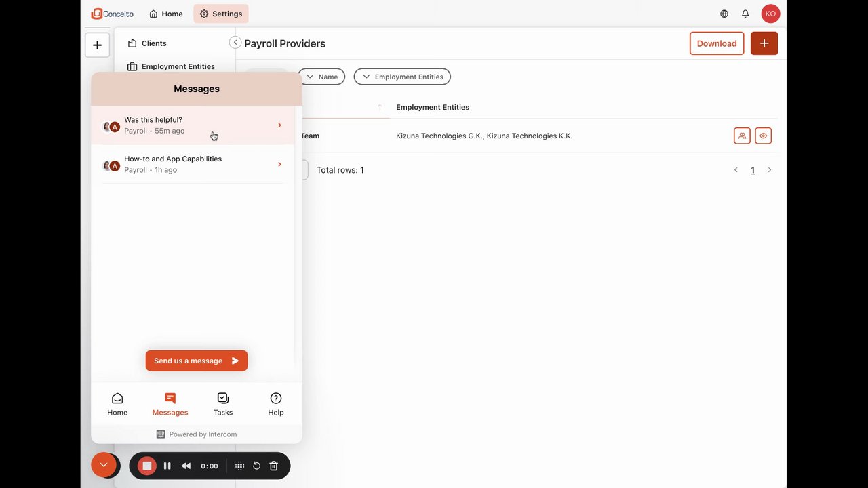
Task: Click the recorder grid dots icon
Action: point(239,466)
